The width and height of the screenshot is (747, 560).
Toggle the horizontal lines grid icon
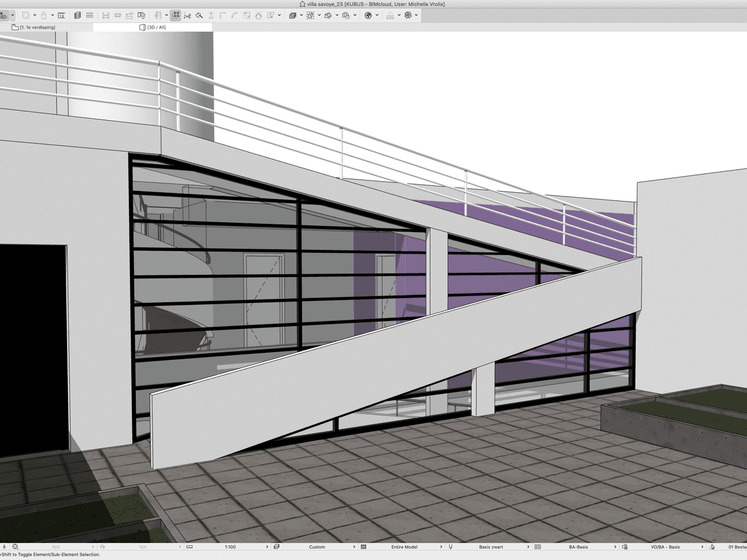[90, 15]
